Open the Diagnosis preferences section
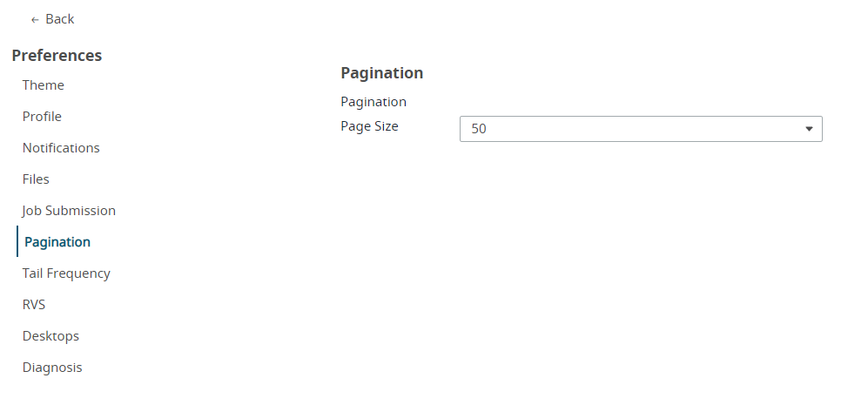 tap(52, 368)
